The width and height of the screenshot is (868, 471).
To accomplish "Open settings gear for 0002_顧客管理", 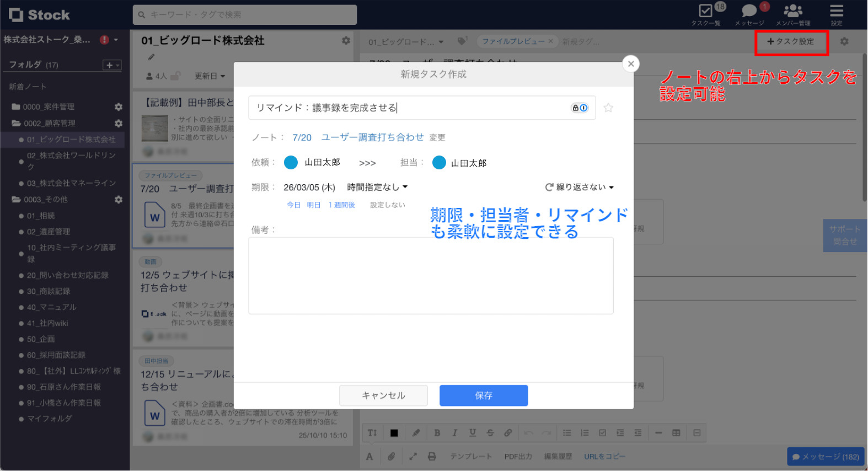I will 118,124.
